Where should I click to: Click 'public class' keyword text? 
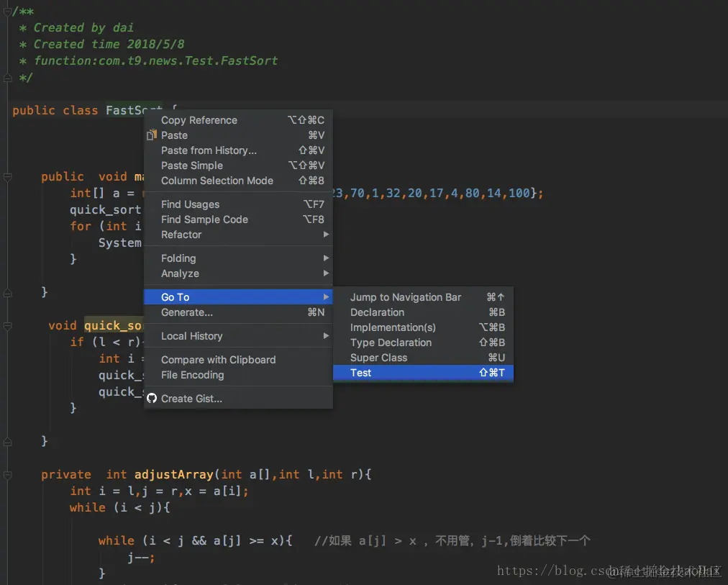pyautogui.click(x=55, y=111)
